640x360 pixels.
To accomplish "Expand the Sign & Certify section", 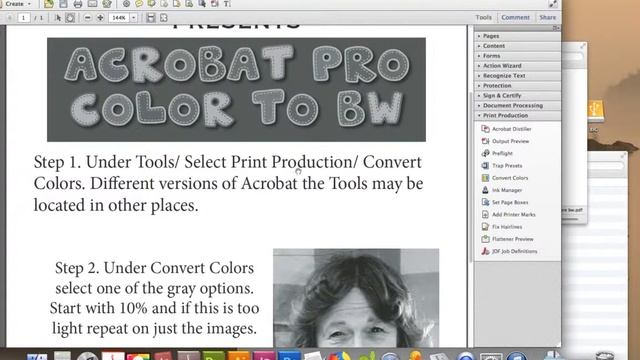I will point(517,96).
